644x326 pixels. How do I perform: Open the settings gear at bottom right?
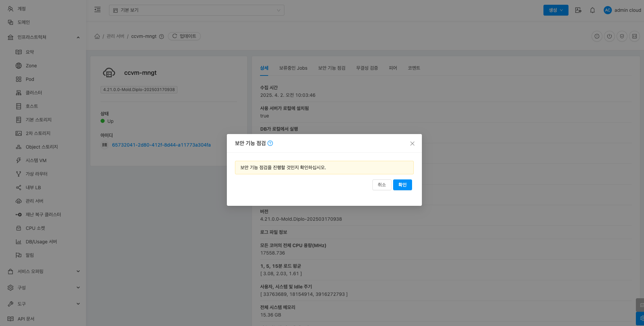(x=641, y=319)
